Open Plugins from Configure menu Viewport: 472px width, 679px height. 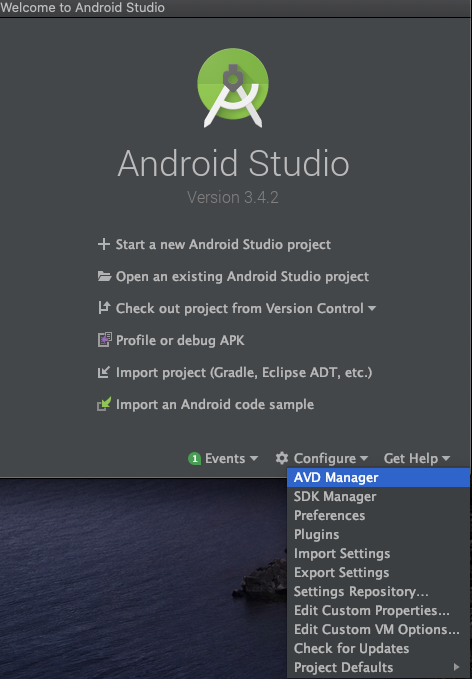[378, 534]
